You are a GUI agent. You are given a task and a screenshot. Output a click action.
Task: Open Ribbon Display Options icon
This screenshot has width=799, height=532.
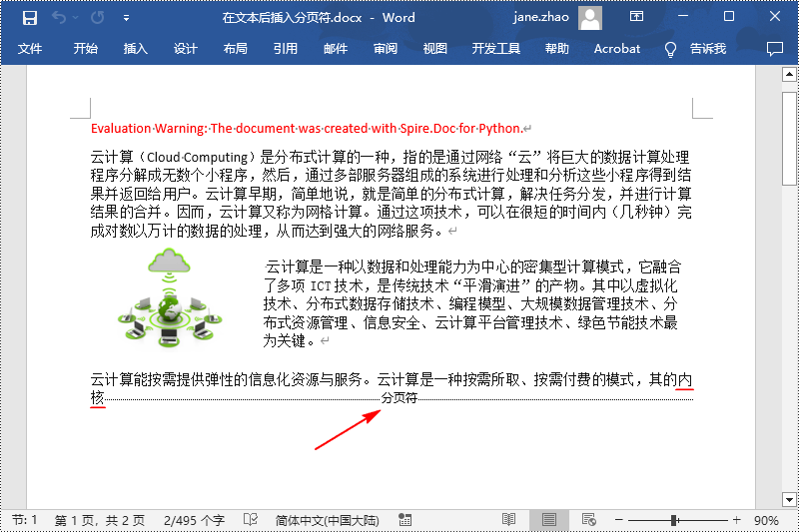tap(636, 17)
